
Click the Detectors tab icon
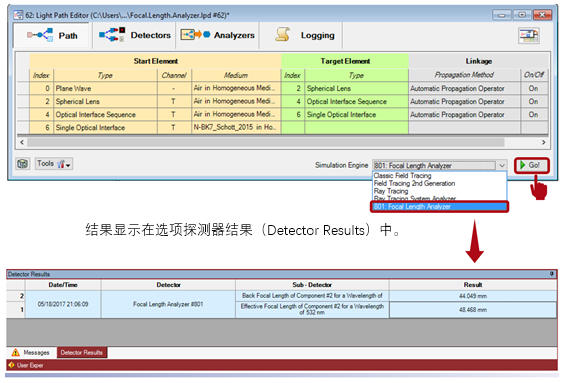tap(112, 35)
